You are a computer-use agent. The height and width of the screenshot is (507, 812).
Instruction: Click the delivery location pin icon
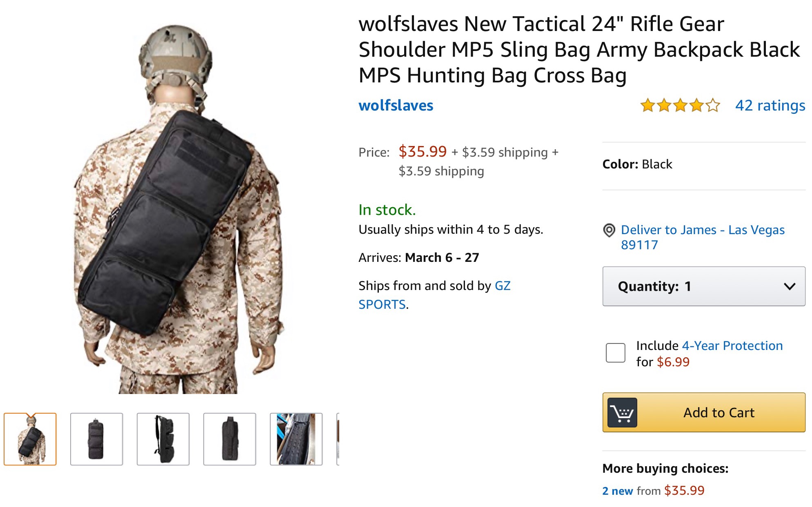(609, 230)
